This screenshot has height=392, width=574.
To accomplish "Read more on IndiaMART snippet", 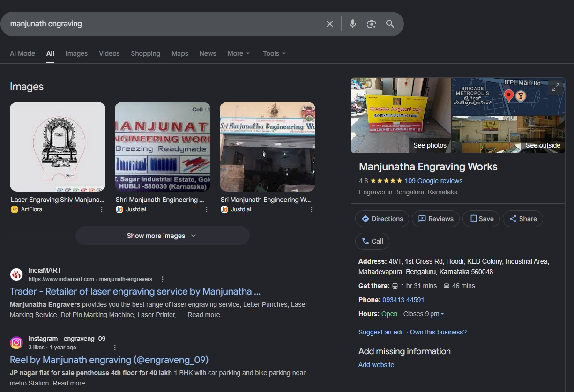I will click(x=204, y=315).
